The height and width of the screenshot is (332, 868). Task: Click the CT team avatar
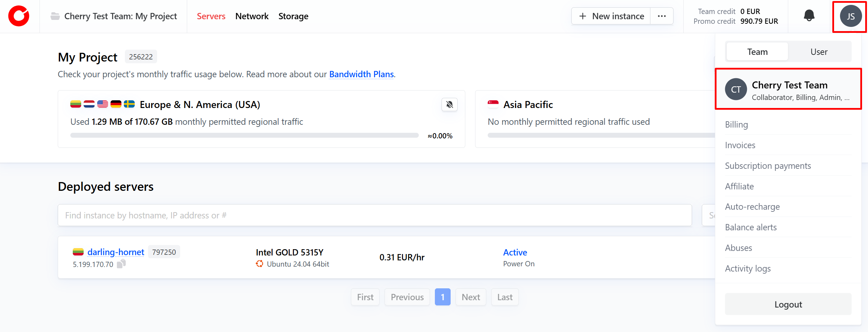point(736,89)
